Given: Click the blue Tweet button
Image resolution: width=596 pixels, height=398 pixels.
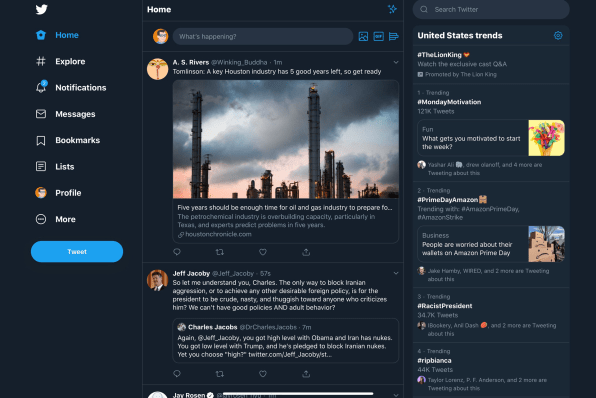Looking at the screenshot, I should tap(77, 252).
